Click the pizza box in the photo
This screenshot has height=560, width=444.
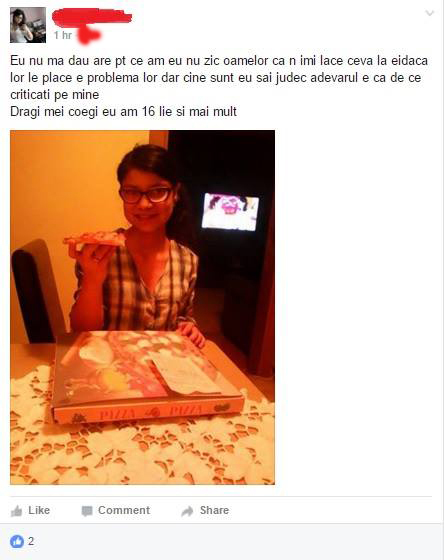tap(148, 376)
